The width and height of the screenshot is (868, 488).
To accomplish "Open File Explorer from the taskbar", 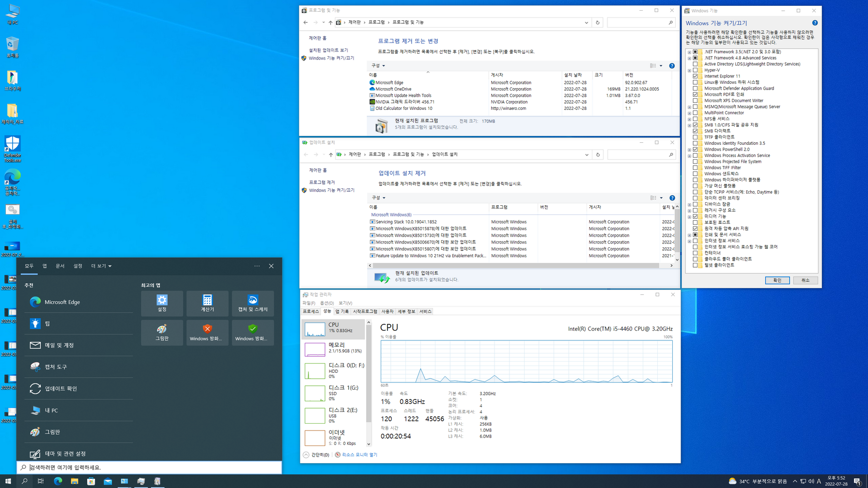I will [74, 481].
